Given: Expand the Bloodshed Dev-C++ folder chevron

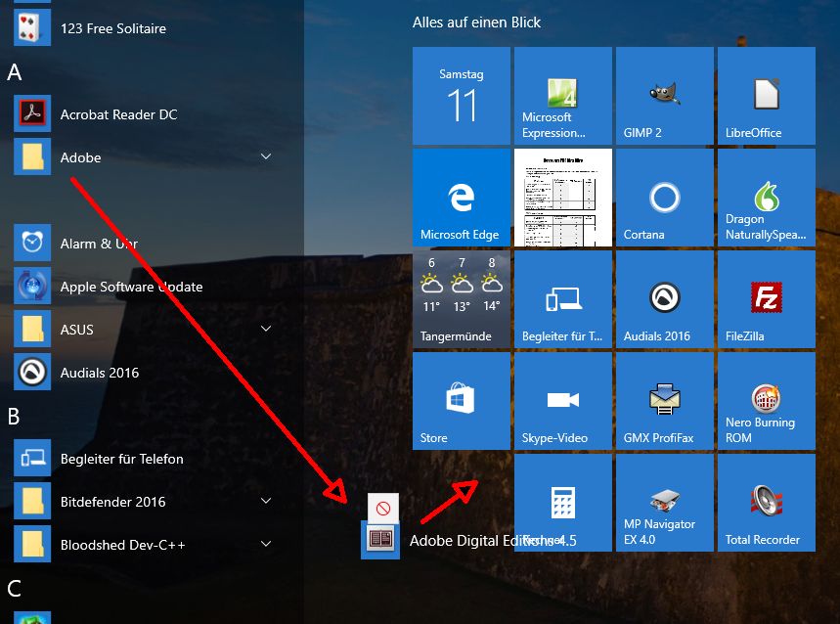Looking at the screenshot, I should tap(266, 544).
